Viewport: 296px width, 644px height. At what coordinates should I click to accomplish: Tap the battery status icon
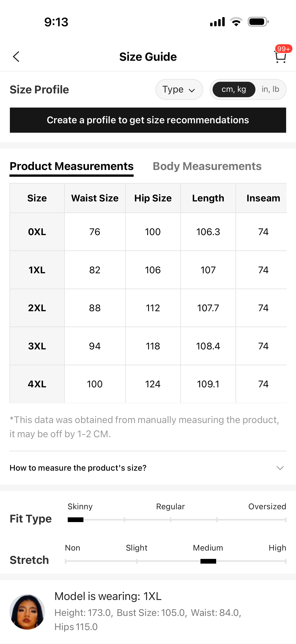point(258,22)
